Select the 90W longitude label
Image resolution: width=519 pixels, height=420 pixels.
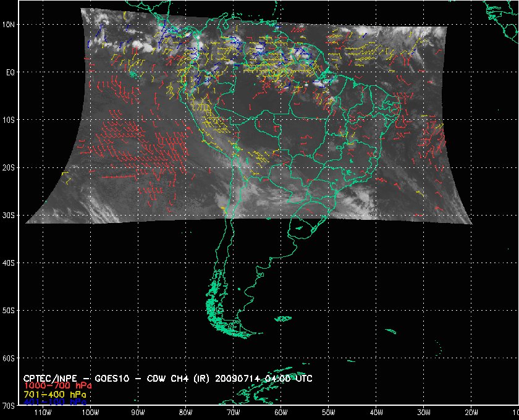[x=138, y=412]
